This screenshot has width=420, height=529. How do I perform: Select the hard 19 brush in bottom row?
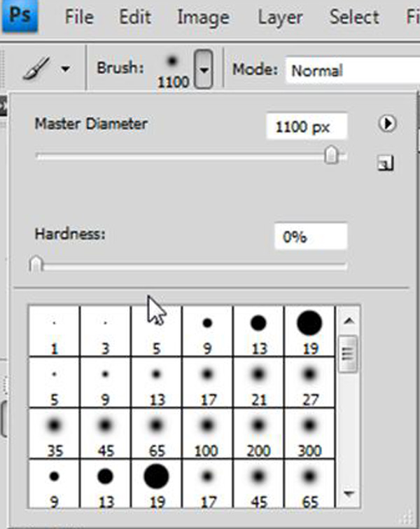tap(156, 483)
